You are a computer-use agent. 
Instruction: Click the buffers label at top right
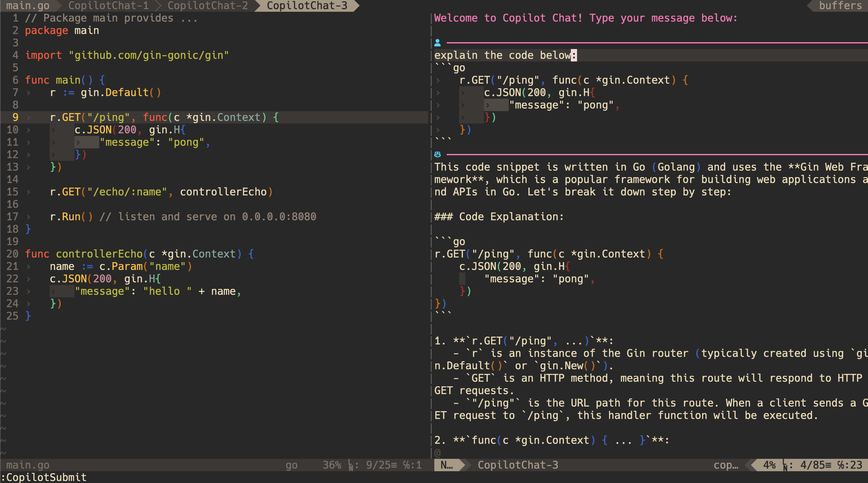840,6
